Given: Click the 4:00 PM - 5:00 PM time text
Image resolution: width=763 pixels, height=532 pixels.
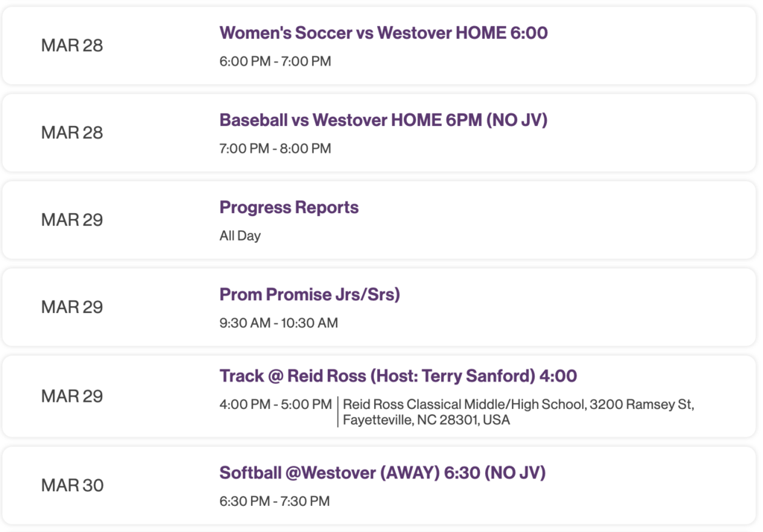Looking at the screenshot, I should click(x=274, y=405).
